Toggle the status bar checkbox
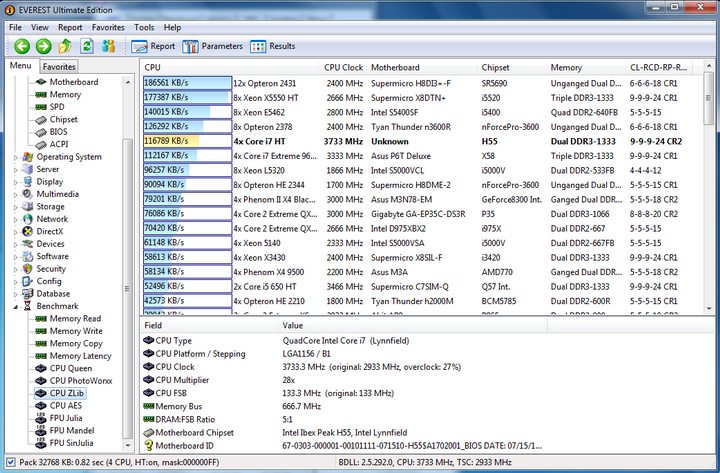 (x=11, y=462)
